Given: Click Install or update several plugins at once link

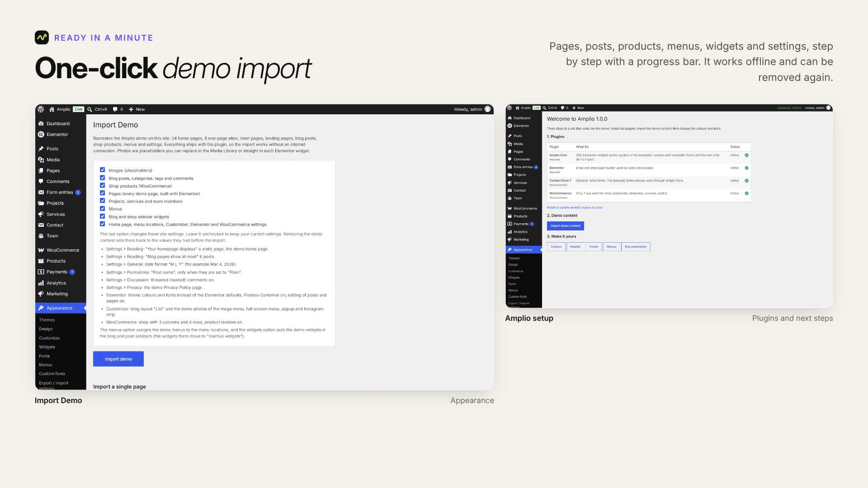Looking at the screenshot, I should (x=575, y=207).
